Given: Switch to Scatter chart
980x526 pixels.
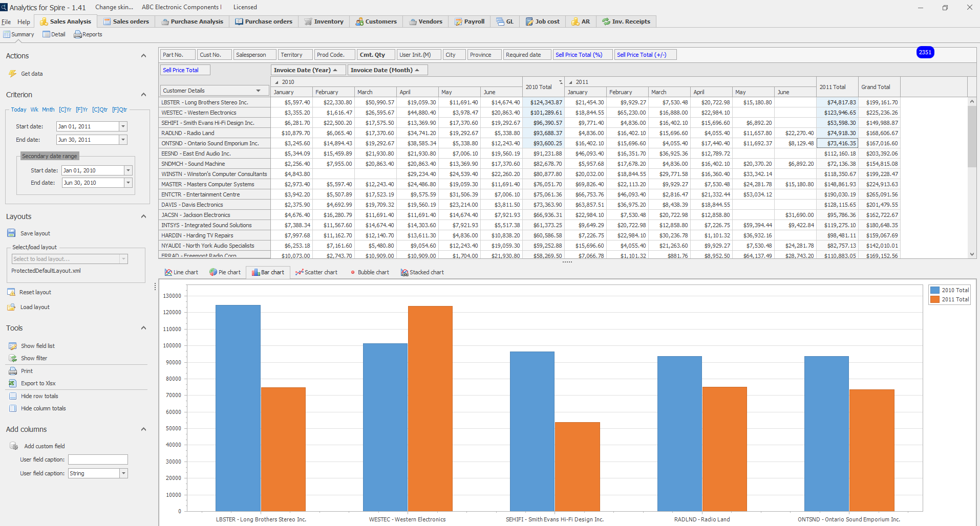Looking at the screenshot, I should pos(316,272).
